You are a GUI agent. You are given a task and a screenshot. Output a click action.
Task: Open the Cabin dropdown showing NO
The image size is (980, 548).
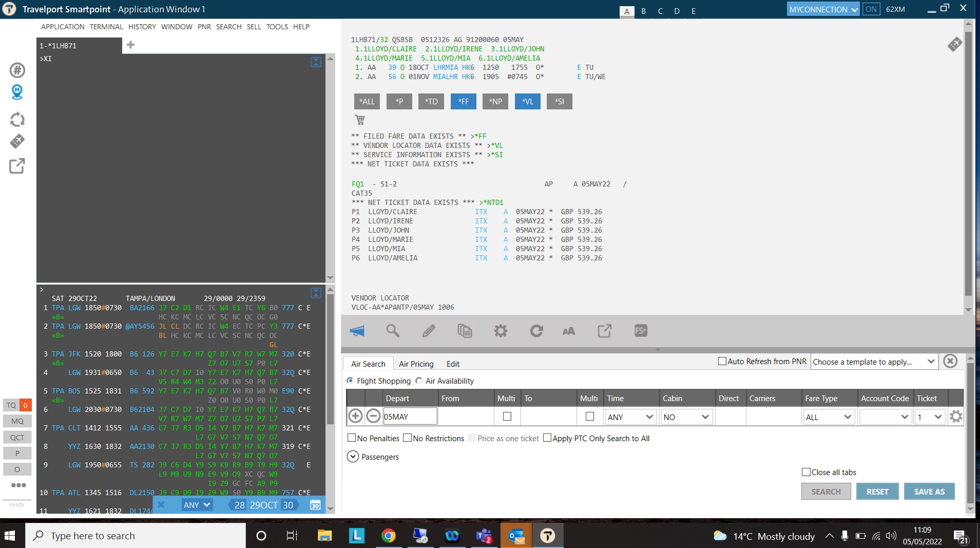tap(686, 417)
